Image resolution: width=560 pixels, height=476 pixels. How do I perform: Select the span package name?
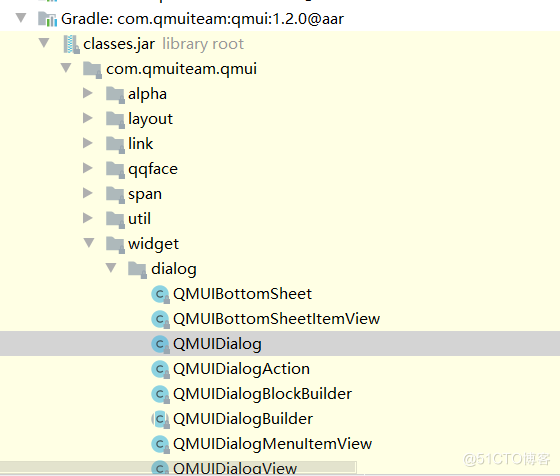point(145,195)
